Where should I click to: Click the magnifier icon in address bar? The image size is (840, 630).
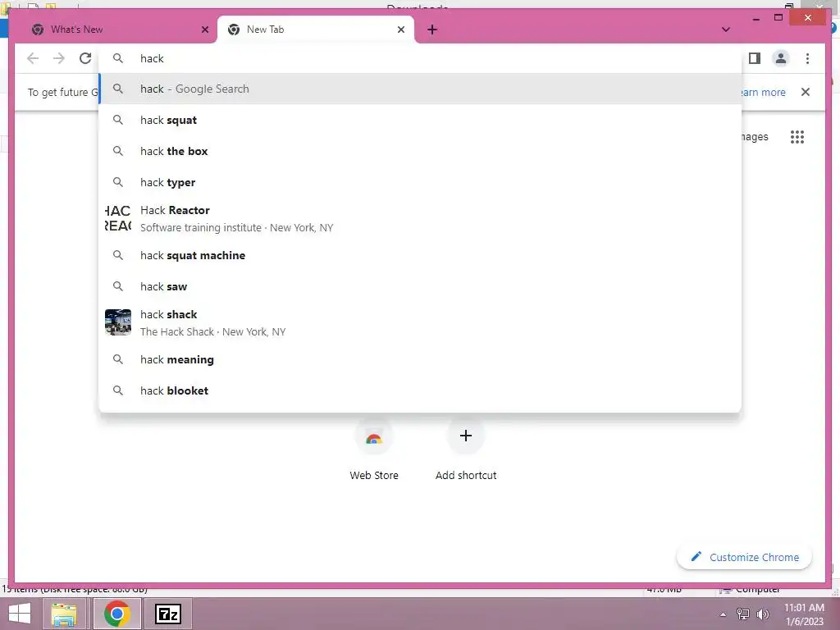click(118, 58)
